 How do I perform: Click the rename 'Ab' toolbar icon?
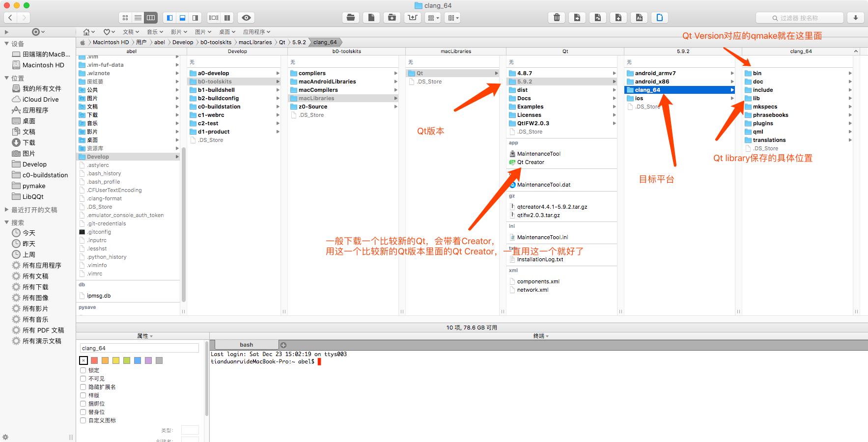(x=639, y=18)
